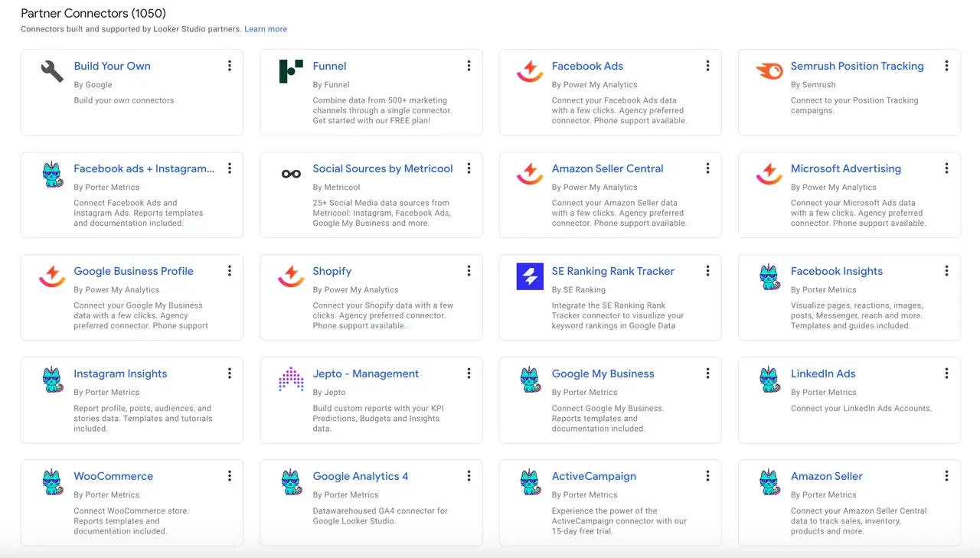Open the kebab menu for Microsoft Advertising

click(x=946, y=168)
